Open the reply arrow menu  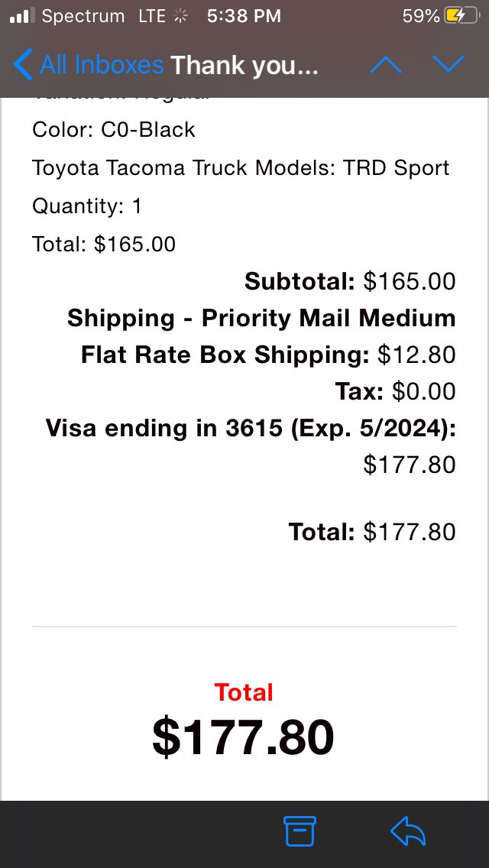(x=407, y=831)
